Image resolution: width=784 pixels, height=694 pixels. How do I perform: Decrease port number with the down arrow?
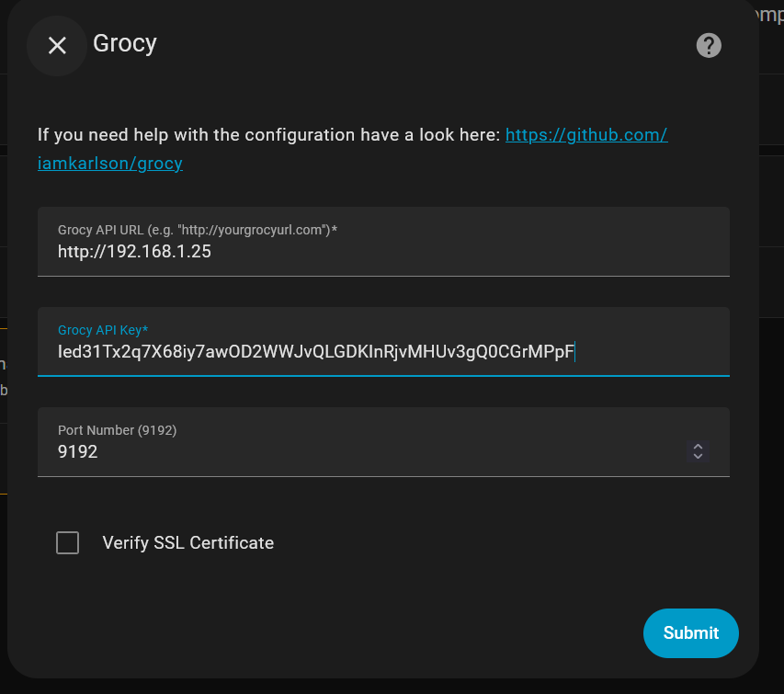click(x=699, y=456)
